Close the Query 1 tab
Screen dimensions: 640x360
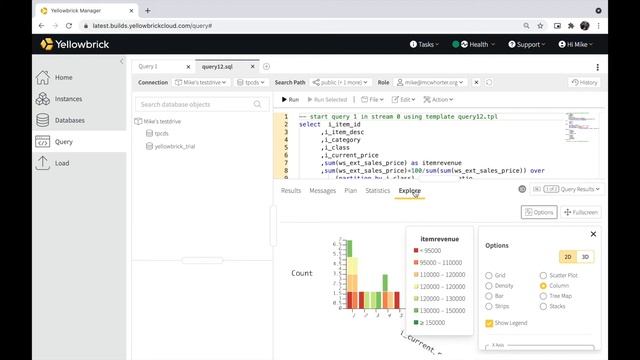click(x=188, y=67)
